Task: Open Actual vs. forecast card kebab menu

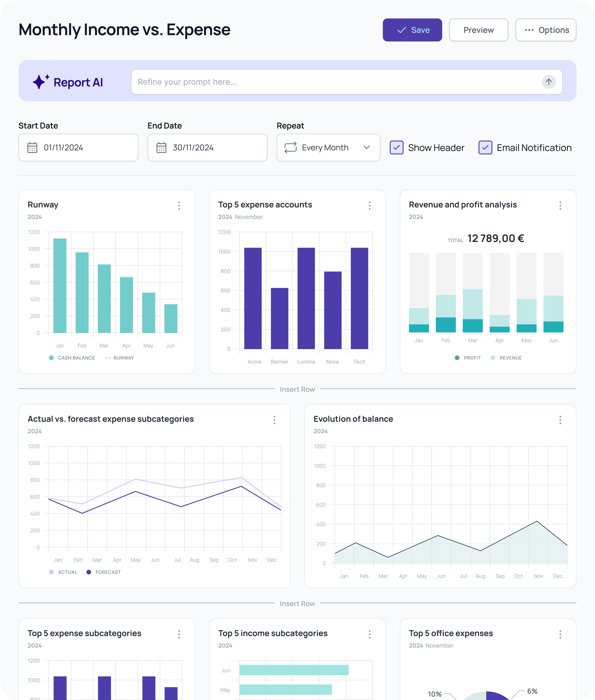Action: [x=274, y=420]
